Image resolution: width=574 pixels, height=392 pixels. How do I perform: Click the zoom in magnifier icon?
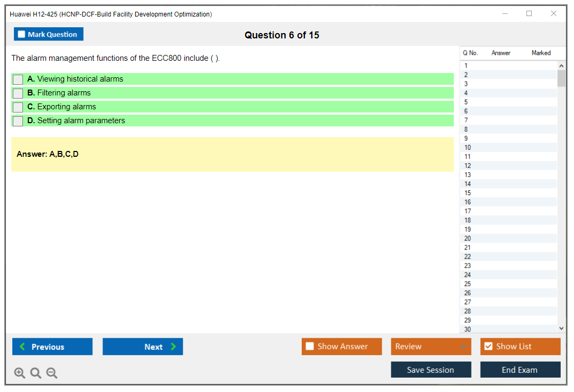pos(20,373)
